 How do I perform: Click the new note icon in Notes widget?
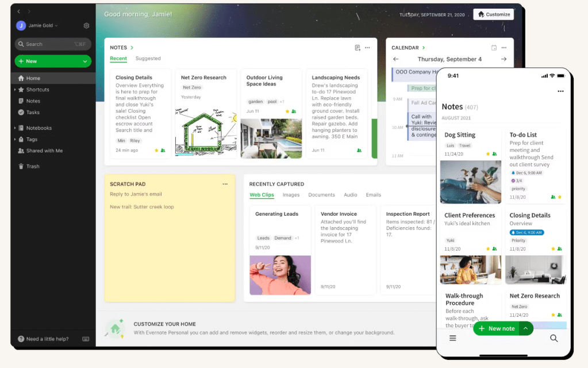(x=358, y=48)
